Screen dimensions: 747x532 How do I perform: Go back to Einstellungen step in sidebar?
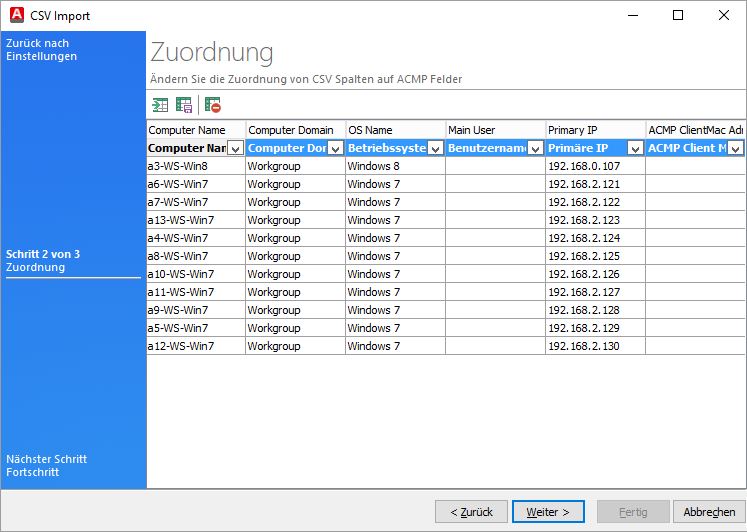42,50
